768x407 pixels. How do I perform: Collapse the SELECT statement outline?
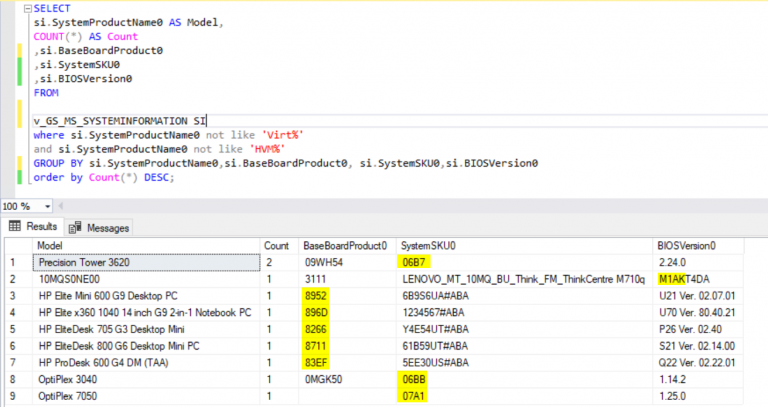pos(28,8)
